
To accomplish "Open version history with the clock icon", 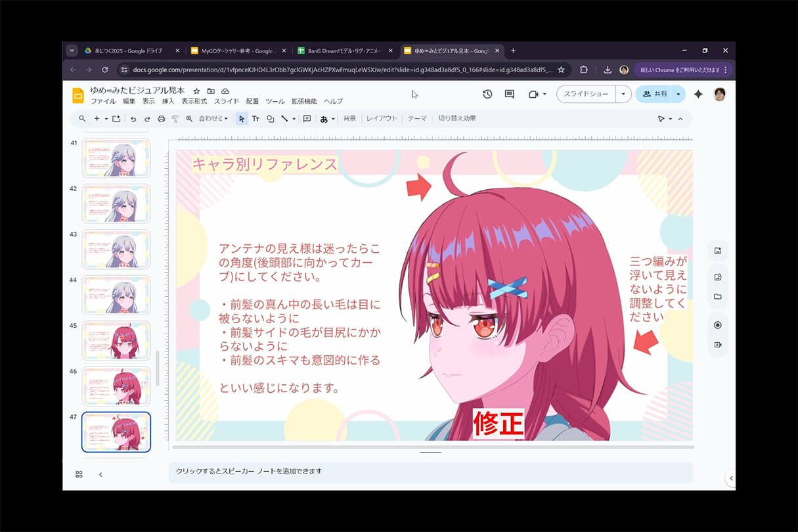I will point(487,94).
